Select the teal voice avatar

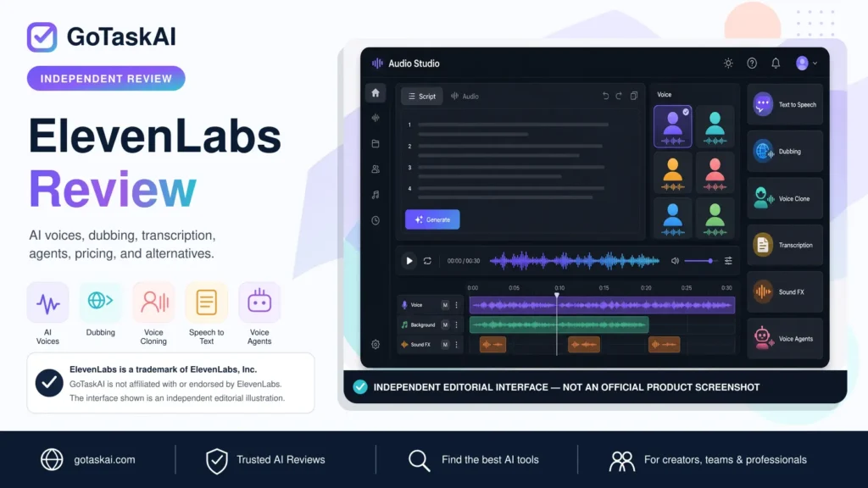[x=715, y=127]
